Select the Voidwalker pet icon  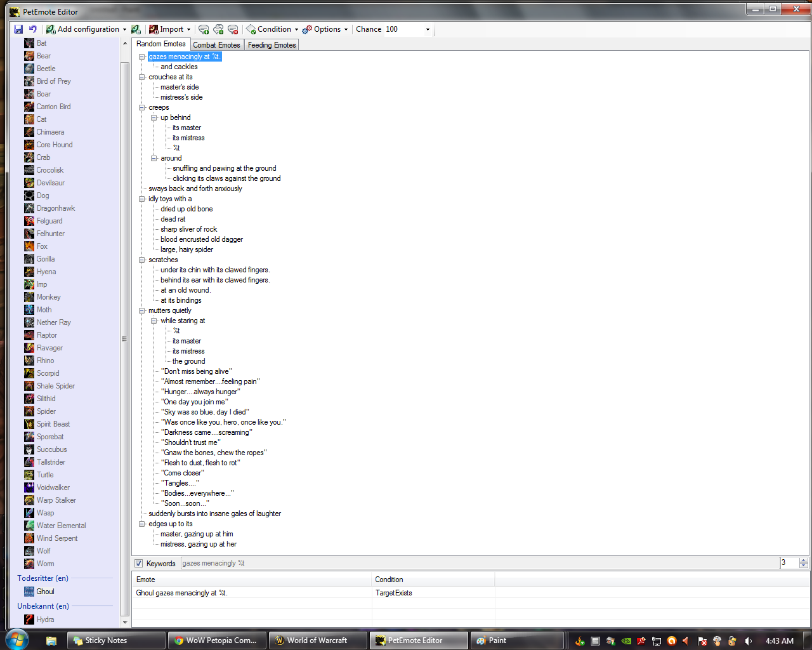point(29,487)
